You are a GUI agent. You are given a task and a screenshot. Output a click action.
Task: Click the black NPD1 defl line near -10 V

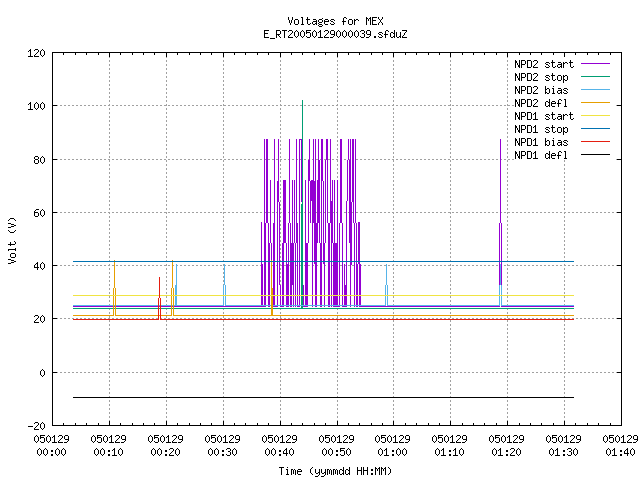pyautogui.click(x=323, y=397)
